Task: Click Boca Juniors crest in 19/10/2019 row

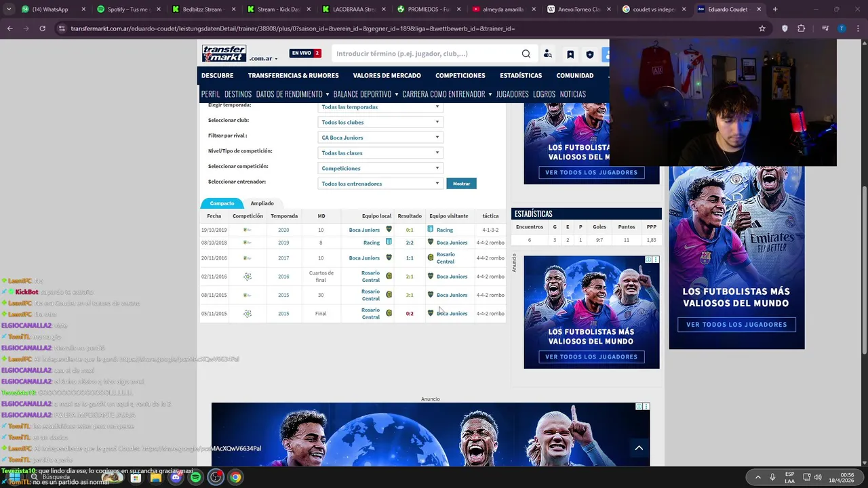Action: [389, 230]
